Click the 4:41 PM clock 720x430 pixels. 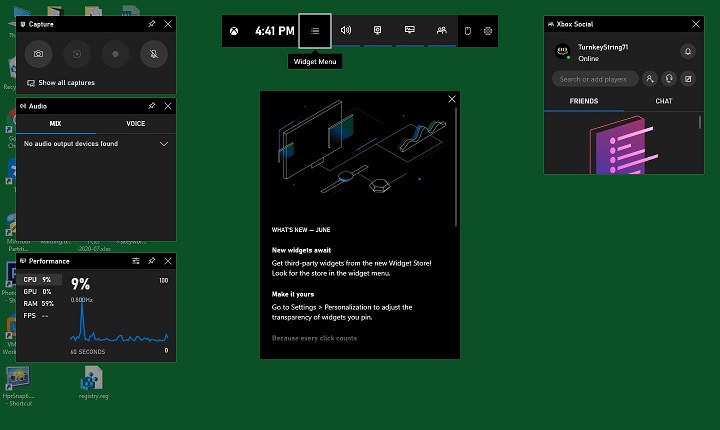point(275,31)
